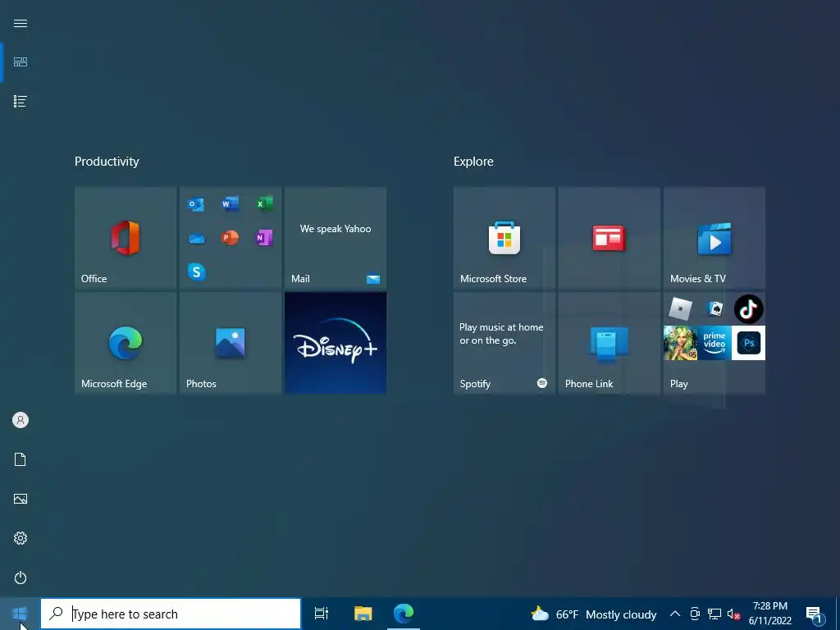This screenshot has height=630, width=840.
Task: Open Settings from the Start sidebar
Action: point(21,538)
